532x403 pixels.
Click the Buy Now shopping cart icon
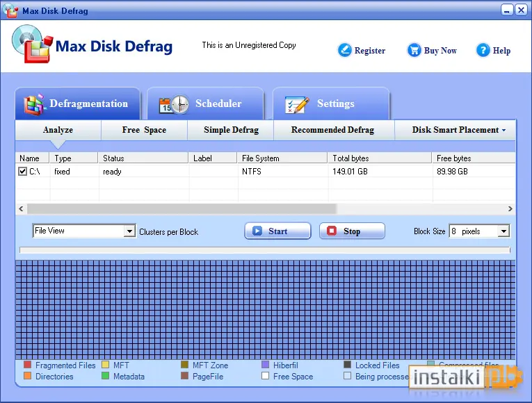(x=414, y=51)
